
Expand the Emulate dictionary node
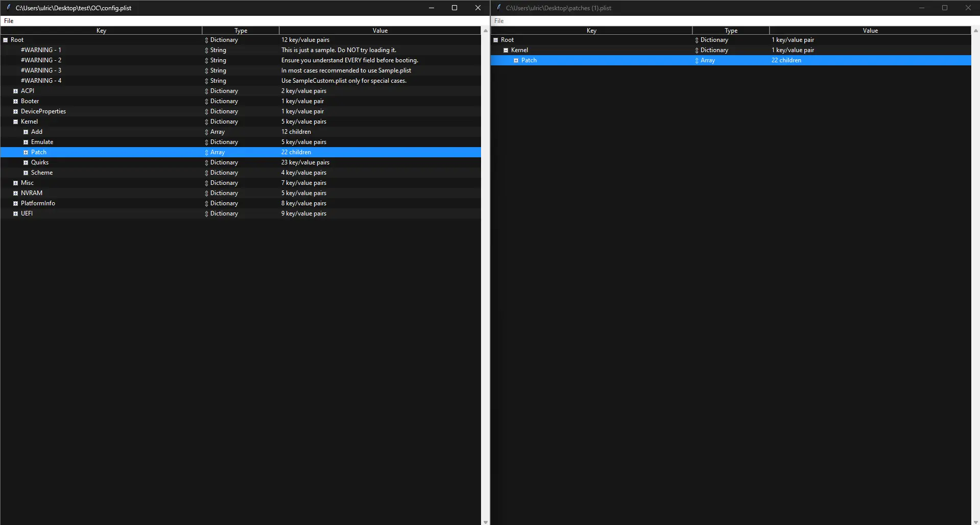(26, 142)
